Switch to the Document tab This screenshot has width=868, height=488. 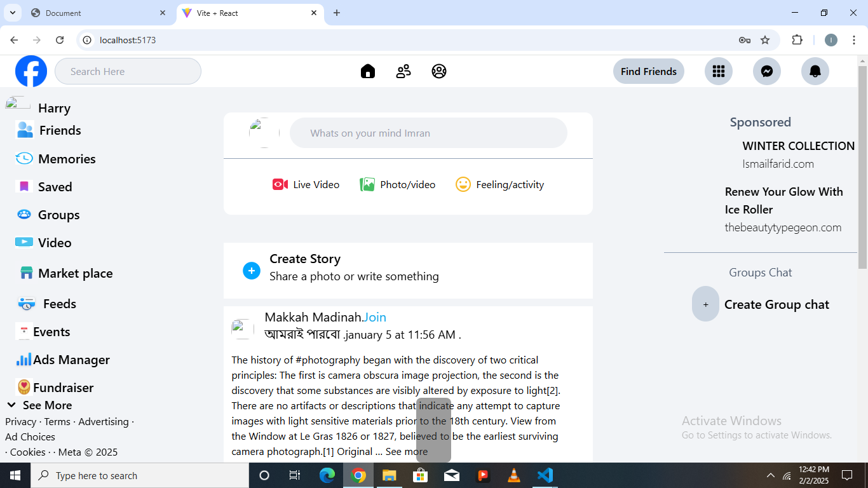[98, 13]
